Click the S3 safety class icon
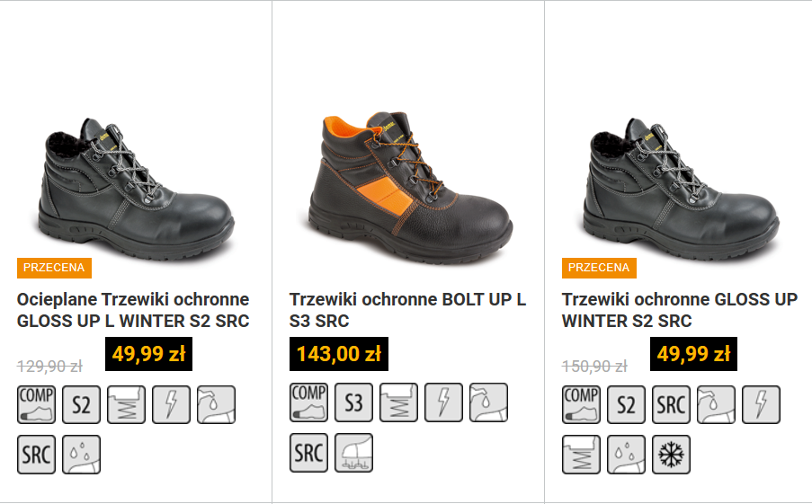The width and height of the screenshot is (812, 504). 353,402
